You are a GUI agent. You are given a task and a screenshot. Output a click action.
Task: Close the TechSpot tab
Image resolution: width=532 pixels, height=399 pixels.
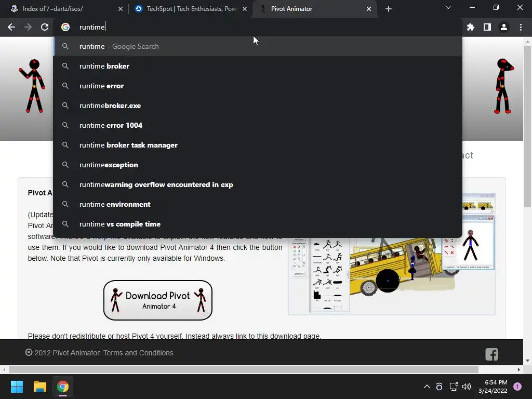pos(245,9)
